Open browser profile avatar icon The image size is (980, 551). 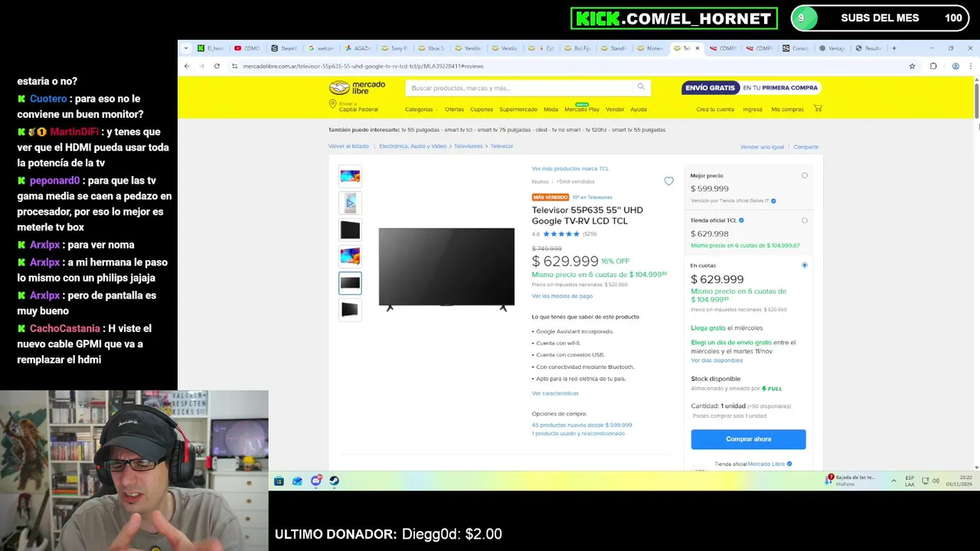[x=955, y=66]
